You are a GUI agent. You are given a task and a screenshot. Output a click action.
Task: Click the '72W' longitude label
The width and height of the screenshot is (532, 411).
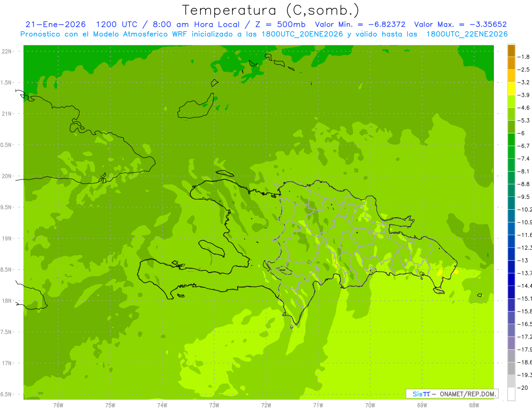(x=266, y=405)
